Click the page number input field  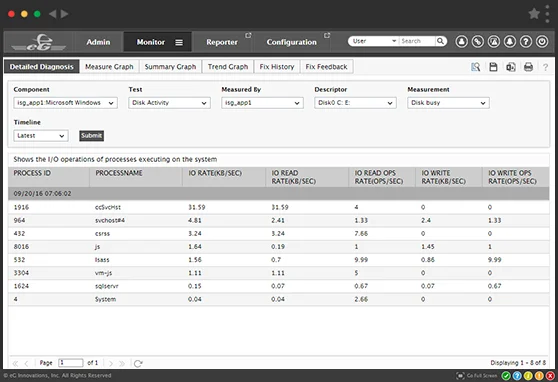pos(70,363)
